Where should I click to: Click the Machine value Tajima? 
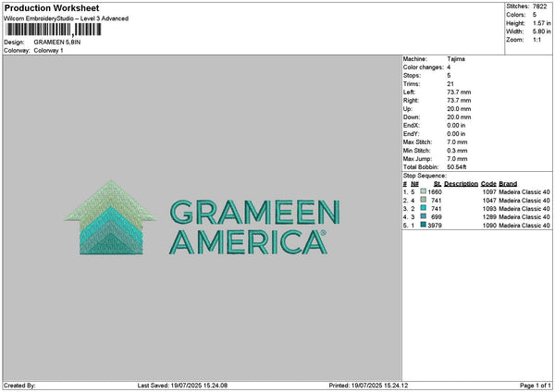pos(456,59)
